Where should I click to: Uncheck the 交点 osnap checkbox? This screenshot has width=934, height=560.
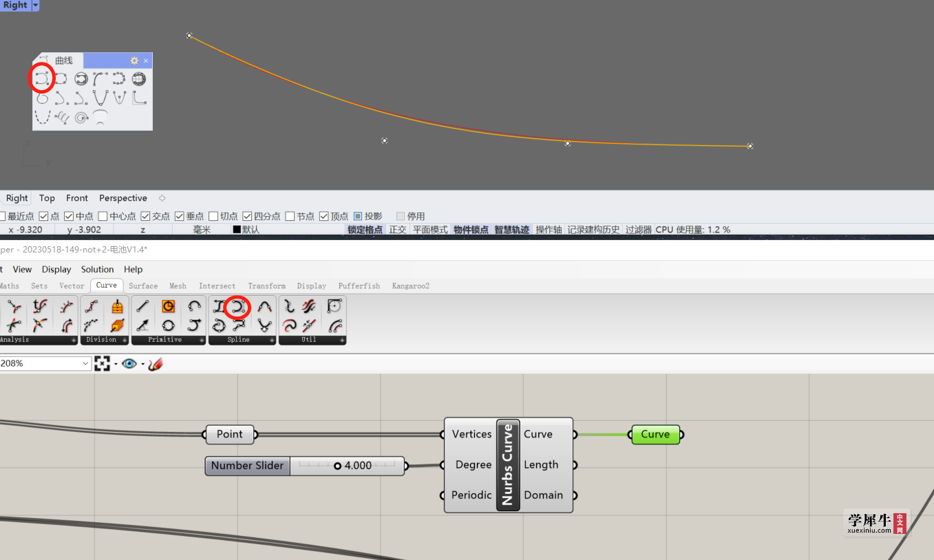145,216
